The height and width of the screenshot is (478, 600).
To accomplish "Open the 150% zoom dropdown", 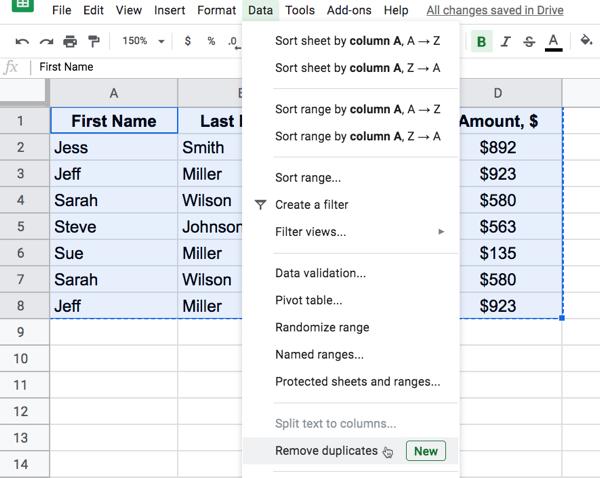I will tap(143, 41).
